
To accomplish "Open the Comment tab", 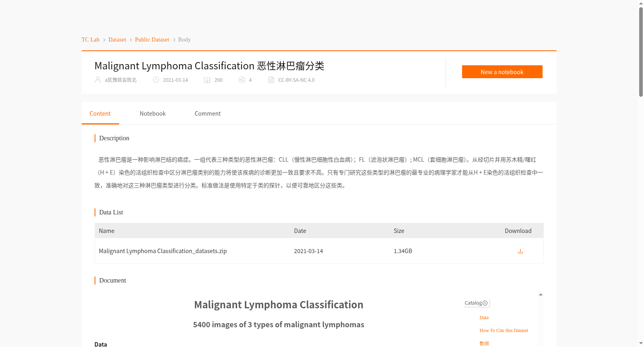I will pos(208,114).
